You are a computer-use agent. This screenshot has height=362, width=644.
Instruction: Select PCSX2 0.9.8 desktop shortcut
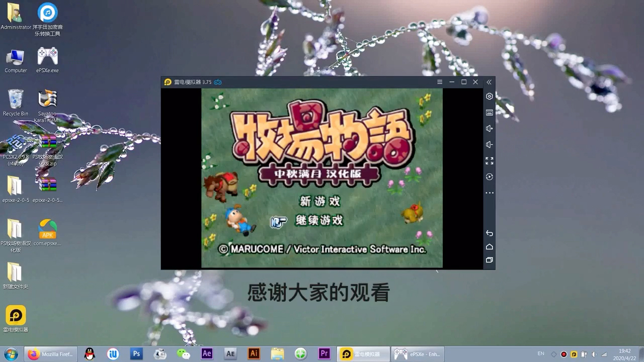(x=16, y=150)
